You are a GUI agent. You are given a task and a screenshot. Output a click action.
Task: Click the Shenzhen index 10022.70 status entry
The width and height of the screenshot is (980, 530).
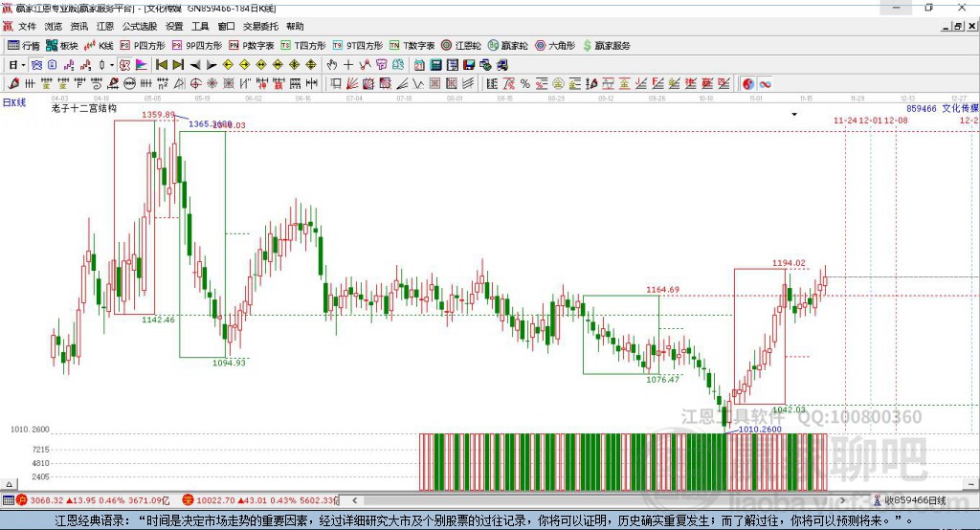tap(260, 500)
